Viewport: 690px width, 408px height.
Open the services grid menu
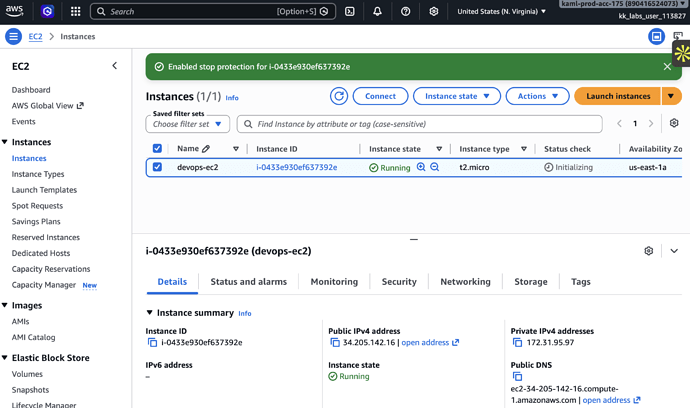point(76,11)
